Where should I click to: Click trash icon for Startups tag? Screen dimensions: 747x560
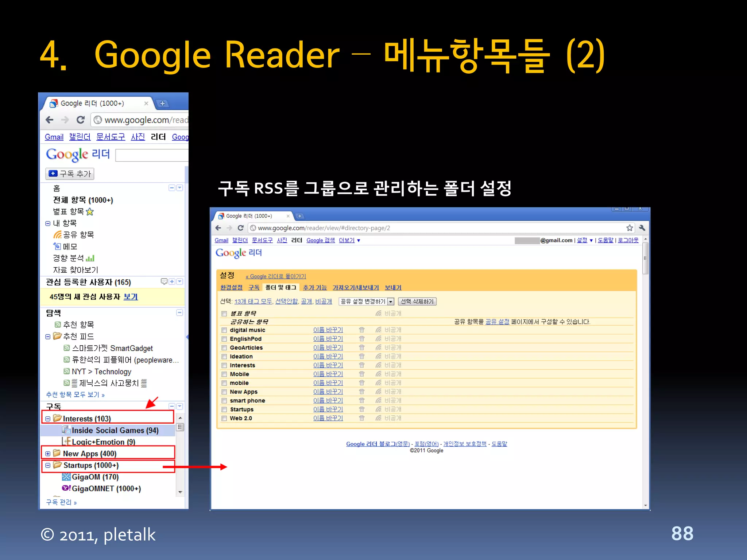tap(361, 409)
